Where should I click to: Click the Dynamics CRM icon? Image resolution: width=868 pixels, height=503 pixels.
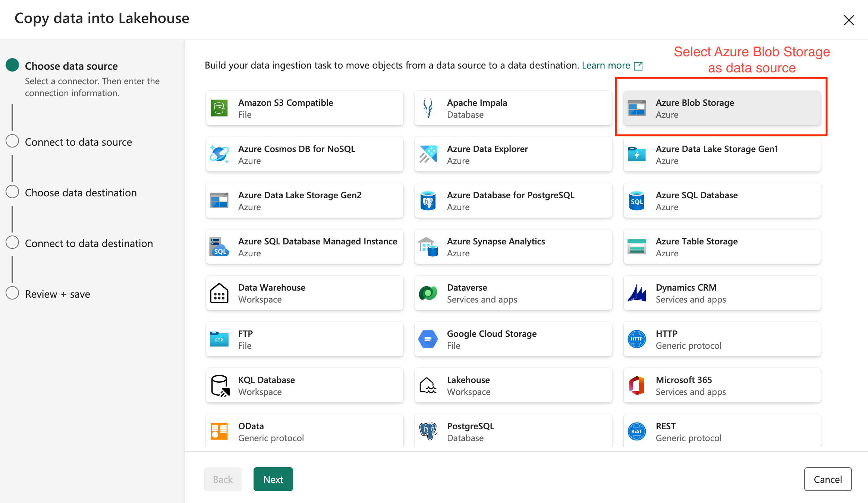(637, 293)
